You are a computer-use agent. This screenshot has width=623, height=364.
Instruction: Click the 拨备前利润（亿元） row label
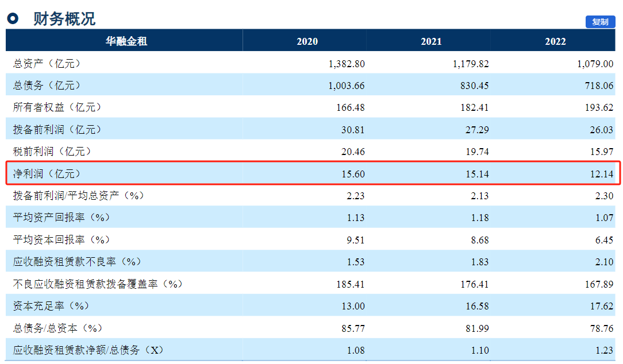[x=57, y=129]
